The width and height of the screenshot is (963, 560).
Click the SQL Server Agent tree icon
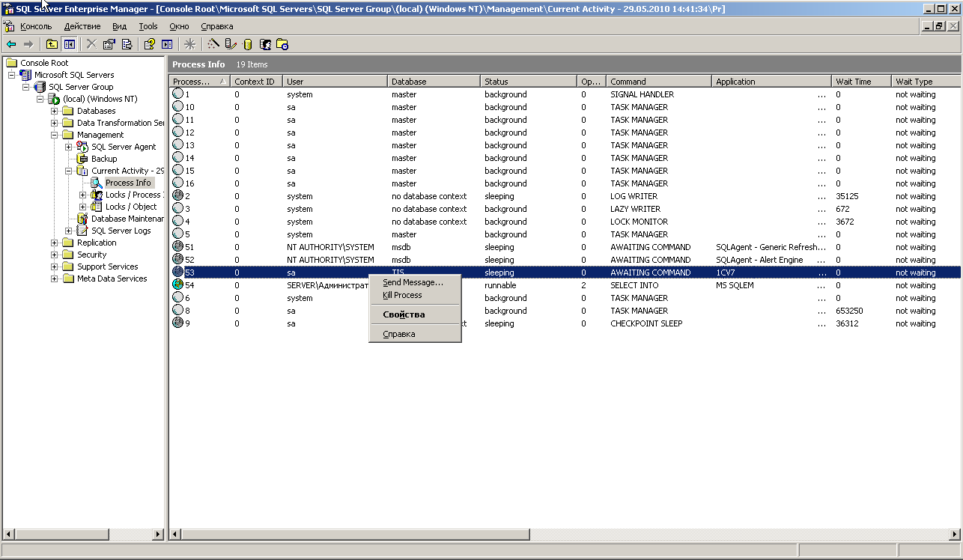coord(82,147)
